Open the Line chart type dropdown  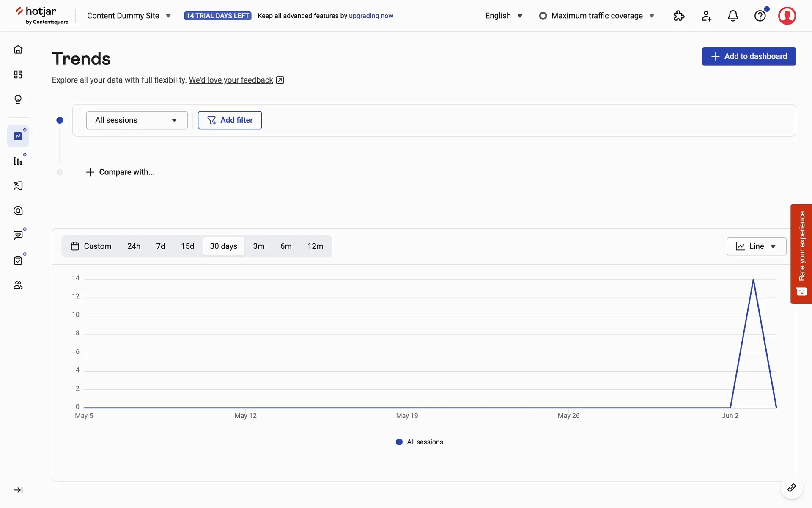(x=756, y=246)
